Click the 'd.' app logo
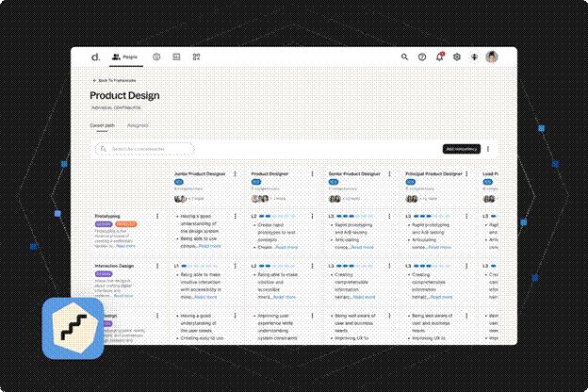Image resolution: width=588 pixels, height=392 pixels. [x=96, y=57]
